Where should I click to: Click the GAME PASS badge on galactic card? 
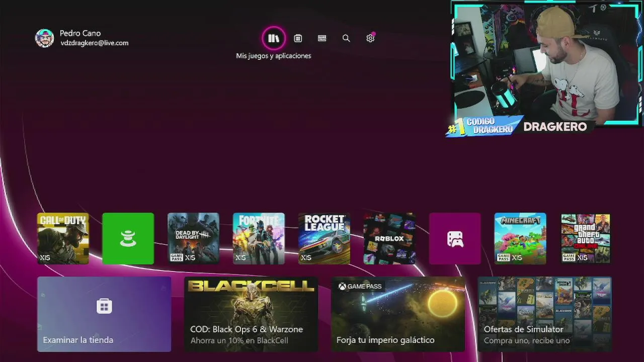click(x=360, y=287)
